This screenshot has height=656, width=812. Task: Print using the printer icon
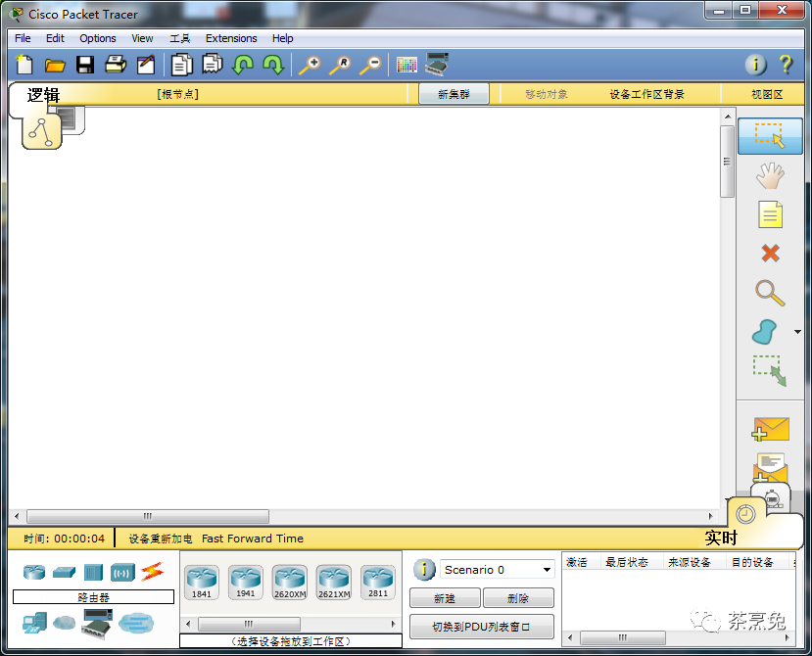pyautogui.click(x=116, y=65)
